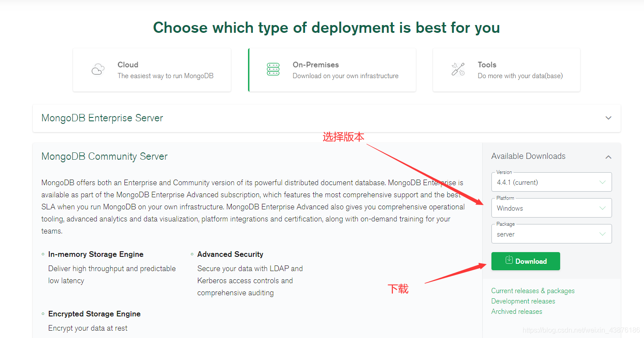
Task: Expand the MongoDB Enterprise Server section chevron
Action: (x=609, y=118)
